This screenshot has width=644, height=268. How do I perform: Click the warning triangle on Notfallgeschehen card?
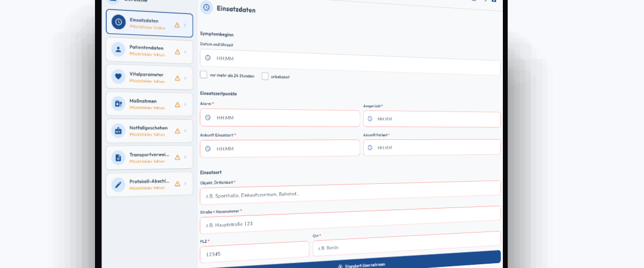point(178,131)
